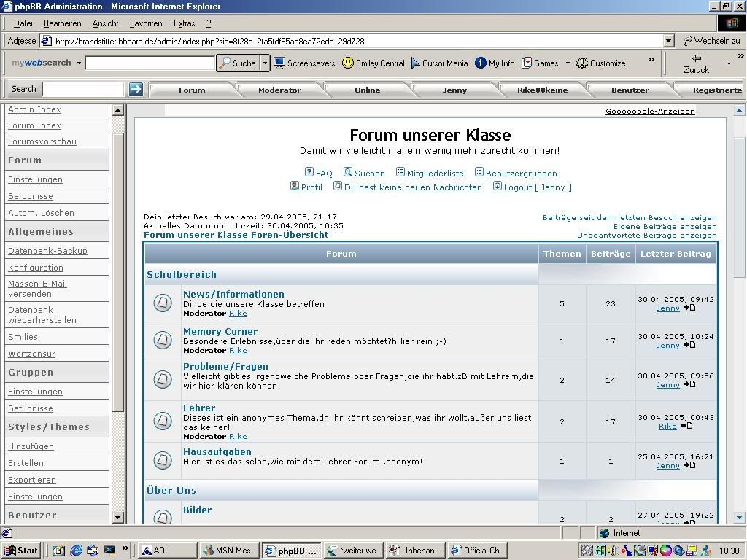This screenshot has width=747, height=560.
Task: Open the Mitgliederliste icon
Action: [x=400, y=172]
